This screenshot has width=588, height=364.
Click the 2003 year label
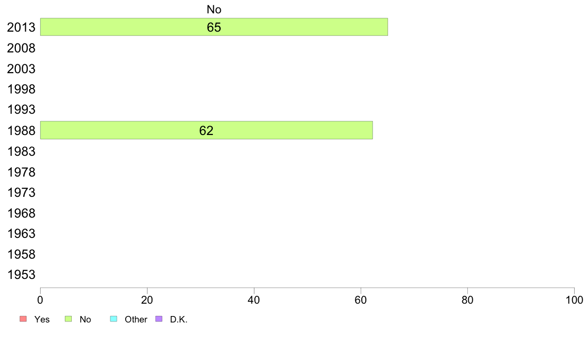tap(21, 69)
